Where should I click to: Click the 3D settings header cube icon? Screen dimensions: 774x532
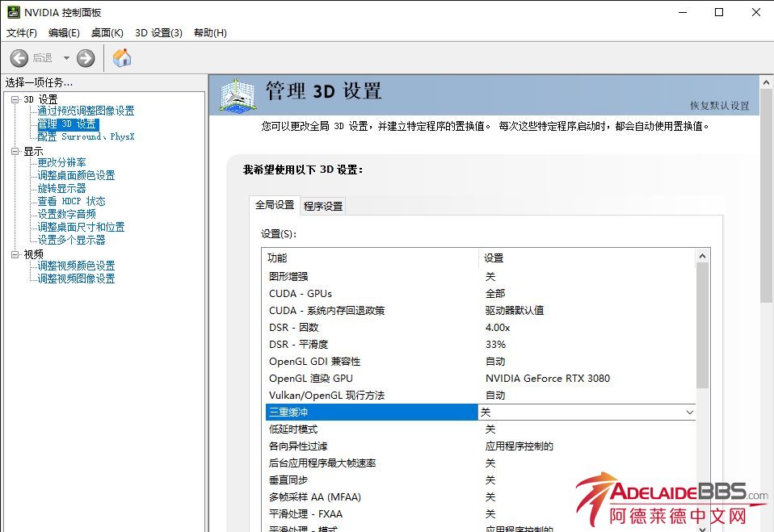pos(238,95)
